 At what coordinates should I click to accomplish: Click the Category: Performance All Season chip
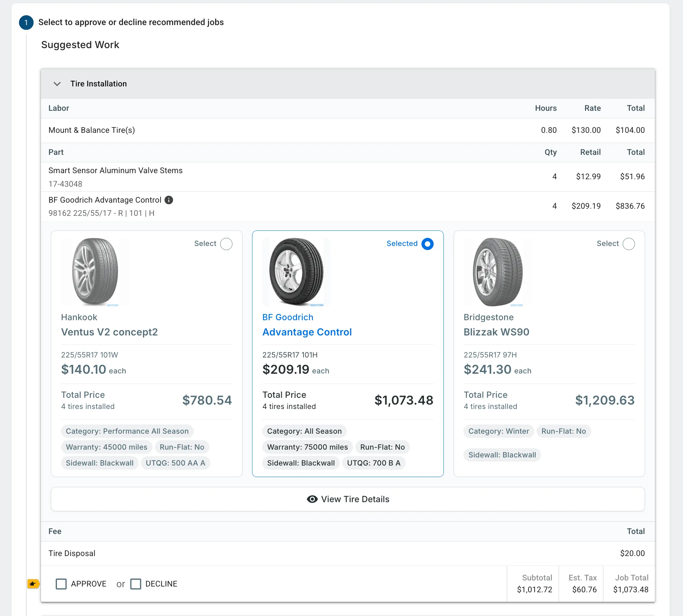point(127,431)
